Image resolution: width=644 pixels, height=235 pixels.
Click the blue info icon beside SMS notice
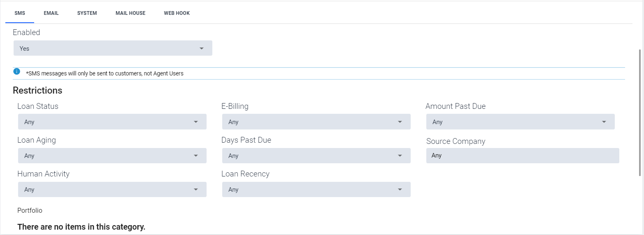coord(16,71)
